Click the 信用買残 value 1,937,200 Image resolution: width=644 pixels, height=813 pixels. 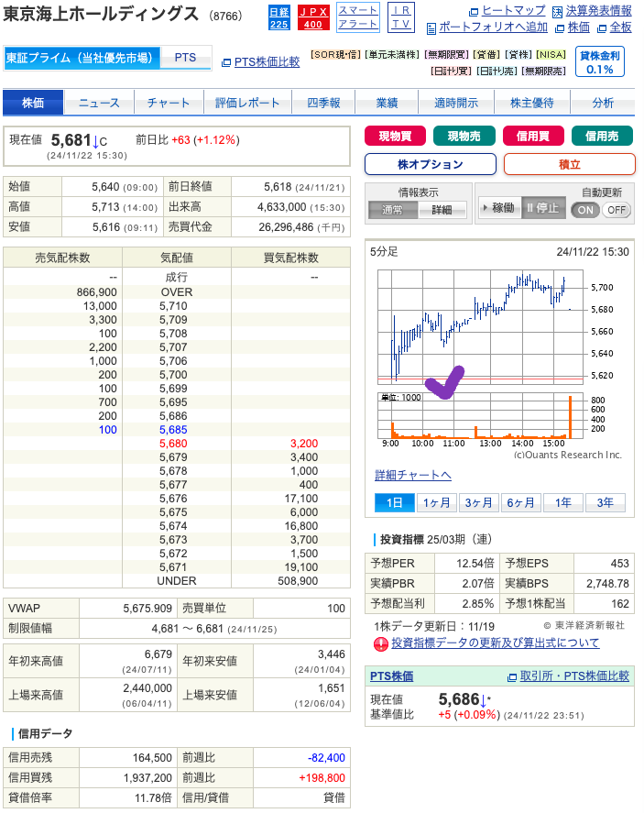pyautogui.click(x=147, y=778)
